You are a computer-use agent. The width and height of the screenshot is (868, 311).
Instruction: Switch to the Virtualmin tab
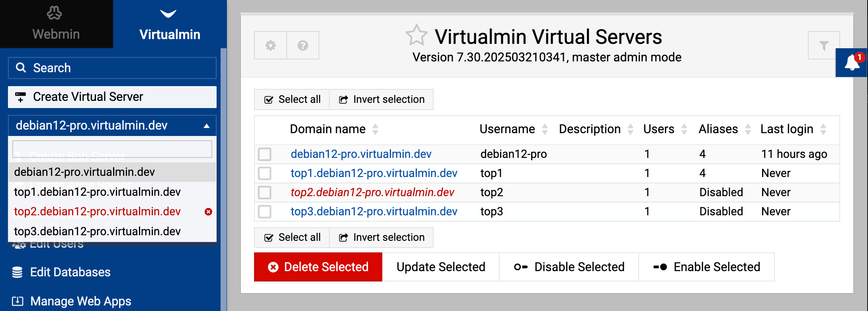point(170,24)
